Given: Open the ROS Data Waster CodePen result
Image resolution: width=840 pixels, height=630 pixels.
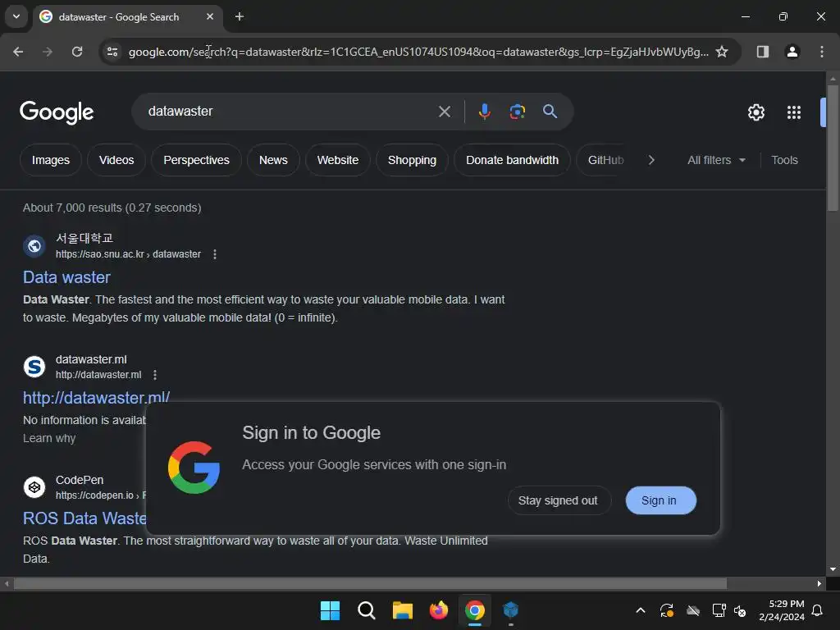Looking at the screenshot, I should [x=84, y=518].
